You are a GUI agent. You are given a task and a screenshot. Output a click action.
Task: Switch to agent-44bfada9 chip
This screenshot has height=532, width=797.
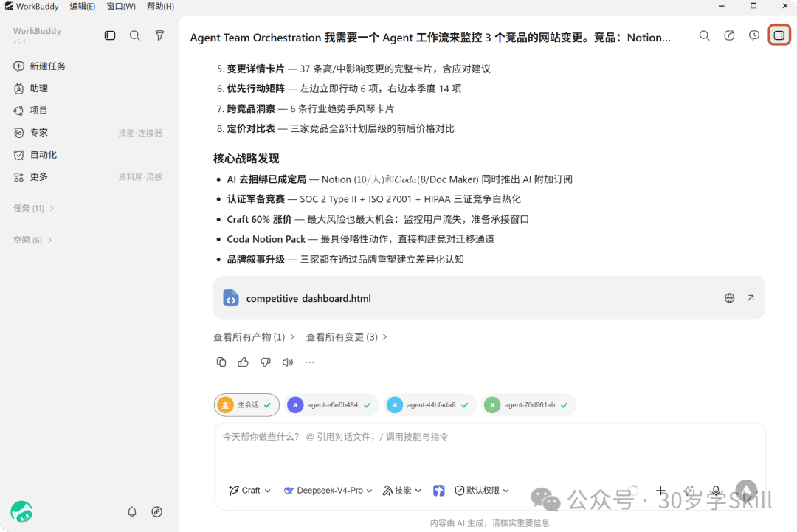pos(429,405)
